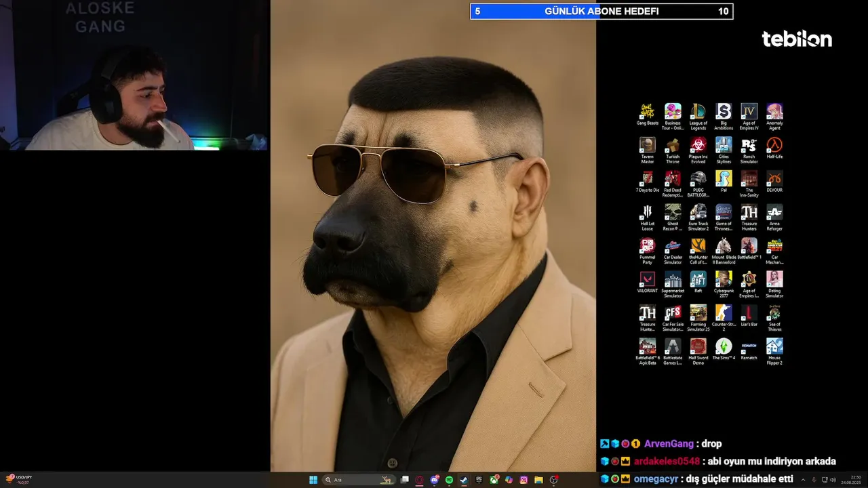The width and height of the screenshot is (868, 488).
Task: Open Supermarket Simulator shortcut
Action: [x=673, y=285]
